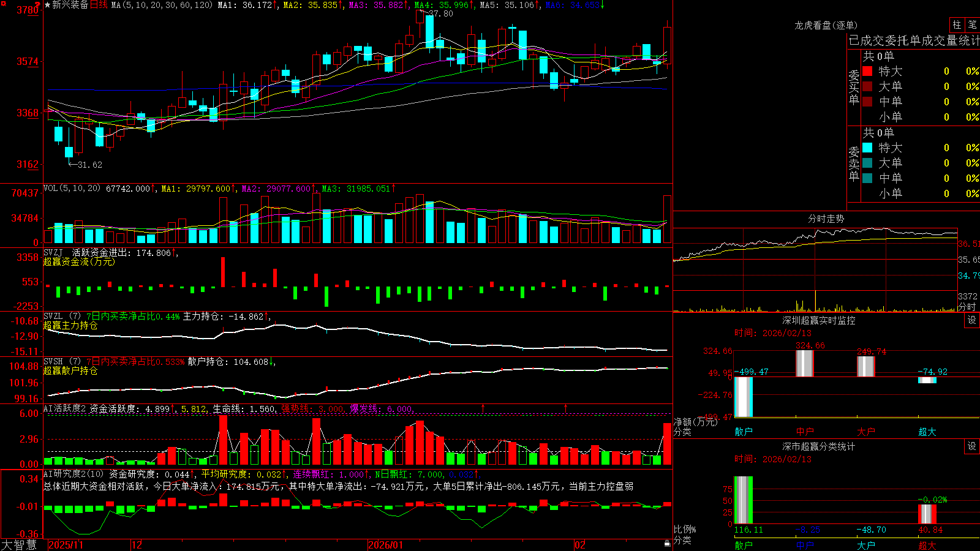This screenshot has width=980, height=551.
Task: Click the green 116.11 散户 ratio bar
Action: coord(744,500)
